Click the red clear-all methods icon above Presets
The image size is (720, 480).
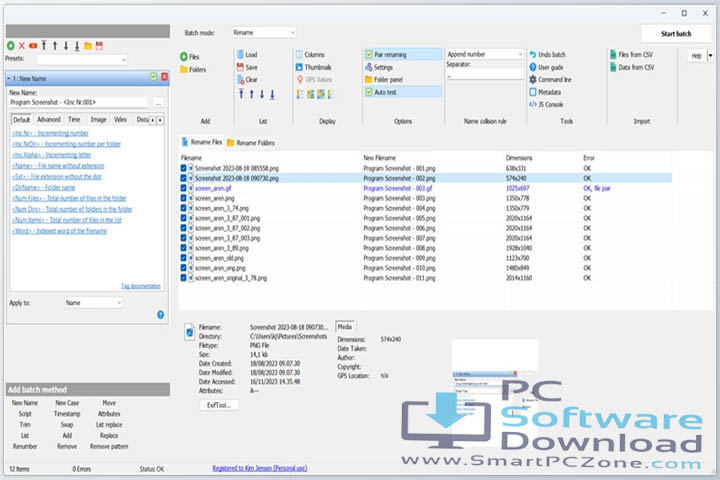click(33, 45)
